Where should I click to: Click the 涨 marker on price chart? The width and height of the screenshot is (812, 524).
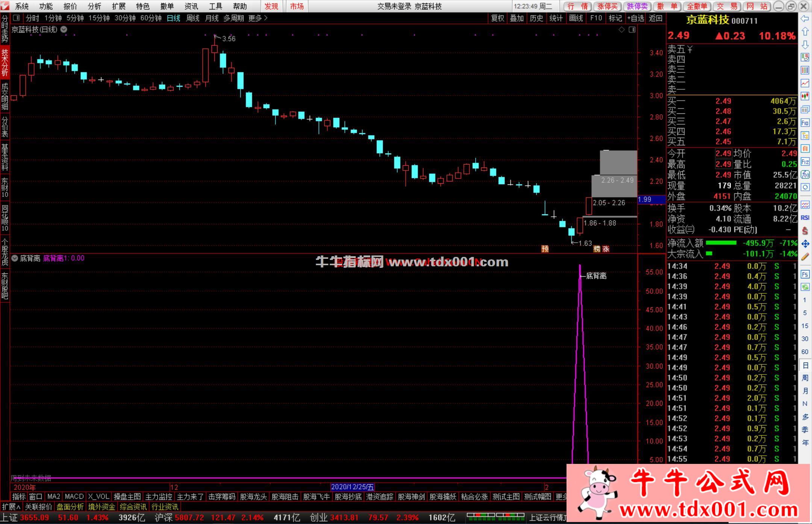tap(605, 249)
